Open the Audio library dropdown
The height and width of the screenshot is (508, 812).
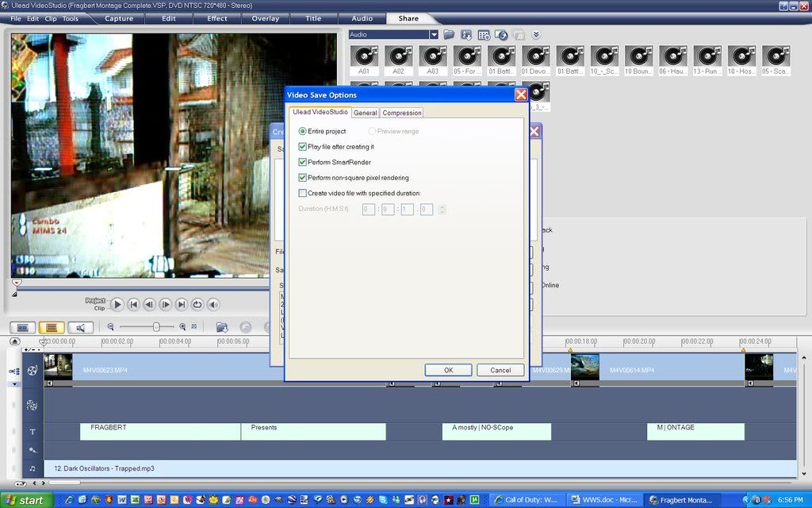[x=434, y=35]
